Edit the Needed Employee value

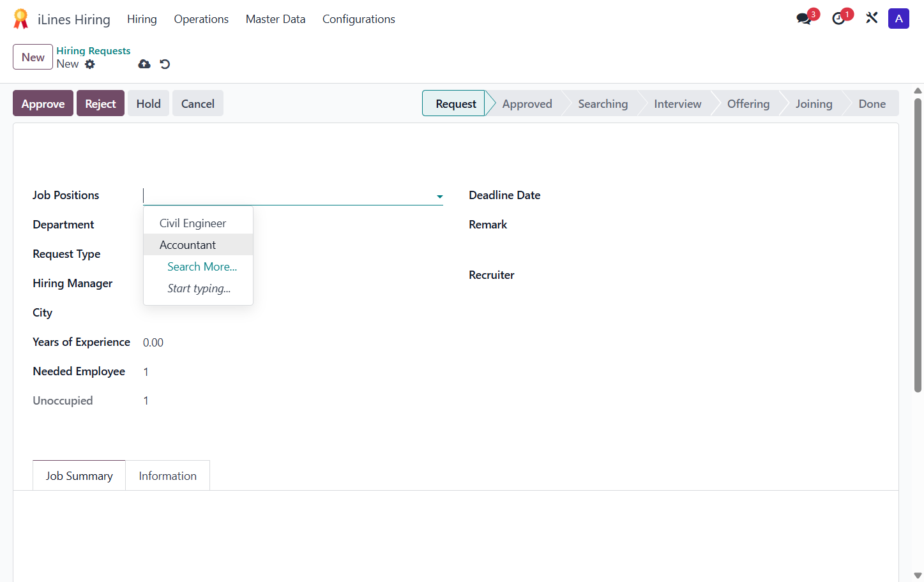click(x=146, y=372)
